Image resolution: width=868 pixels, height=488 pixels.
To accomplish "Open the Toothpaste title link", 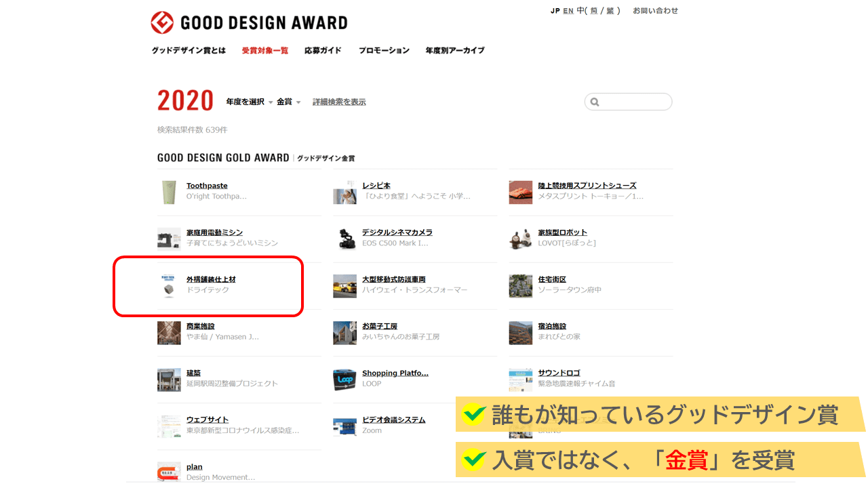I will tap(207, 186).
